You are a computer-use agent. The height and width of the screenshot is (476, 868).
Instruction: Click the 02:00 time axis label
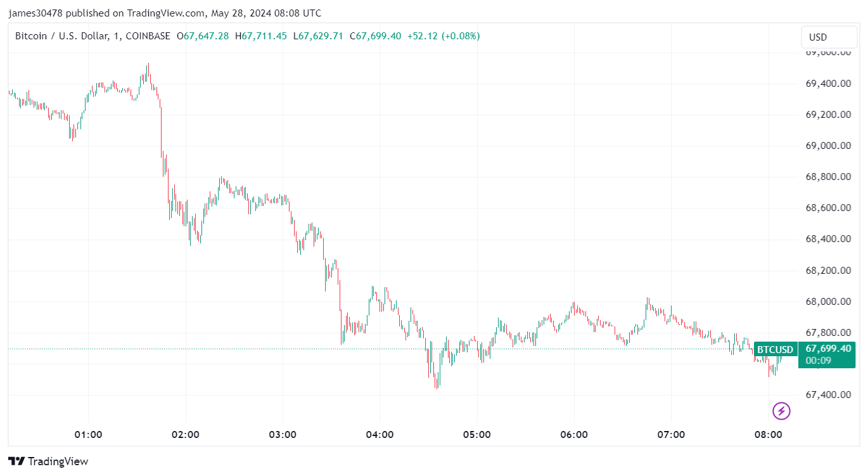coord(186,435)
